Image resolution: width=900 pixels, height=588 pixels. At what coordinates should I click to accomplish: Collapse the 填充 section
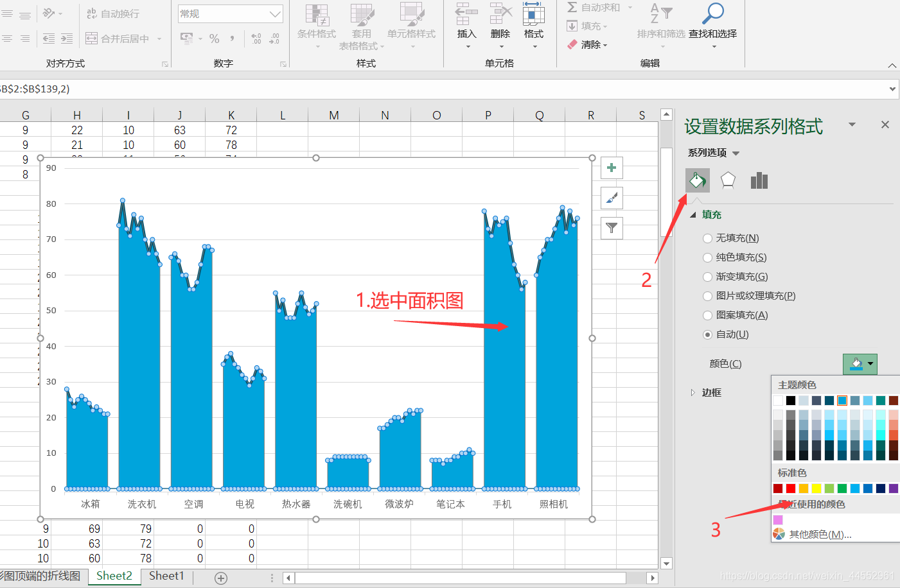[693, 215]
